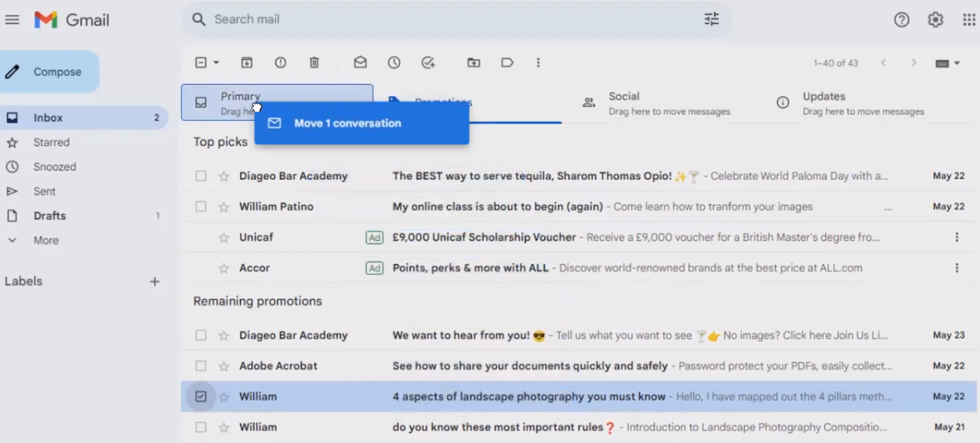Screen dimensions: 980x443
Task: Open search options filter icon
Action: [711, 19]
